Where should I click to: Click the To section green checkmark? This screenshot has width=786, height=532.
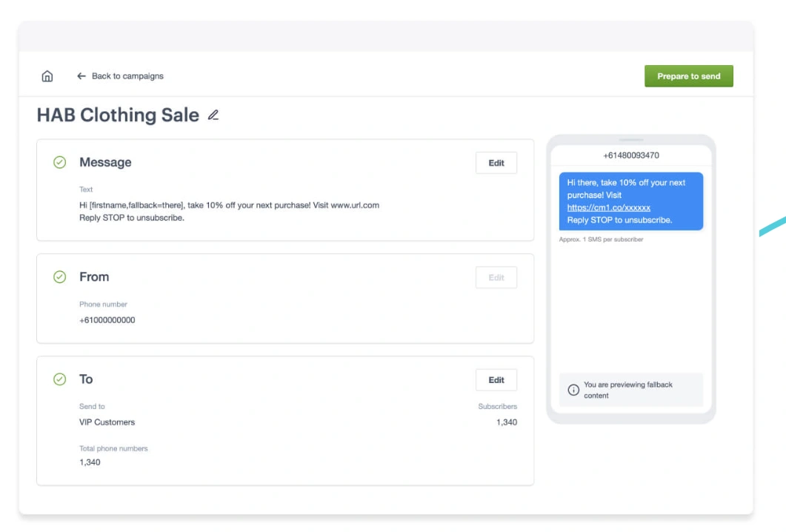click(x=60, y=379)
